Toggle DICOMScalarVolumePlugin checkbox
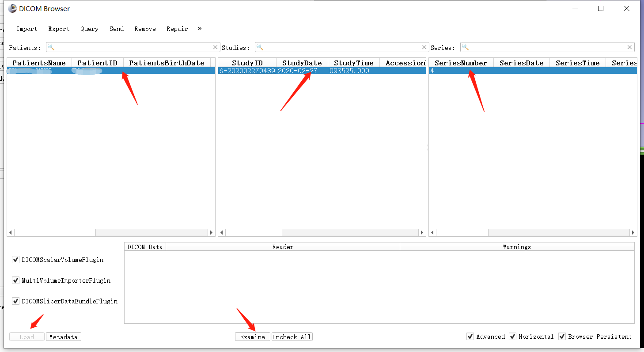The width and height of the screenshot is (644, 352). 16,260
